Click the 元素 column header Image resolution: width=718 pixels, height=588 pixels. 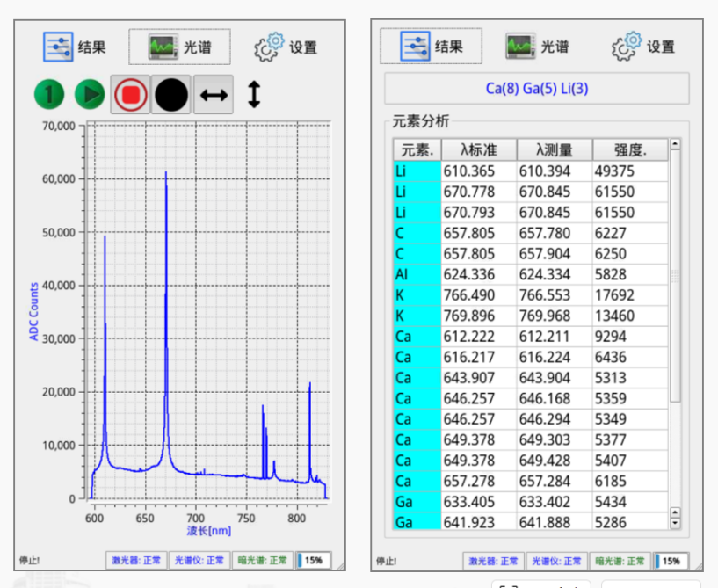pos(417,149)
